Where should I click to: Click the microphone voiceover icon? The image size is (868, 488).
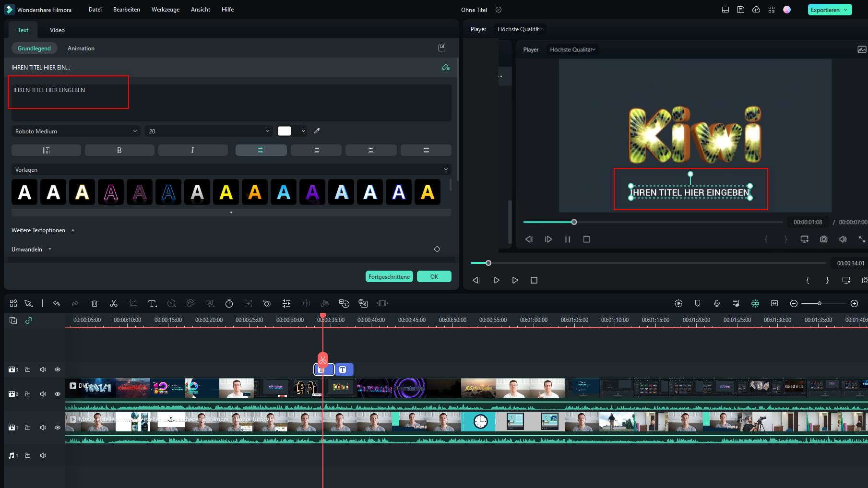coord(717,303)
